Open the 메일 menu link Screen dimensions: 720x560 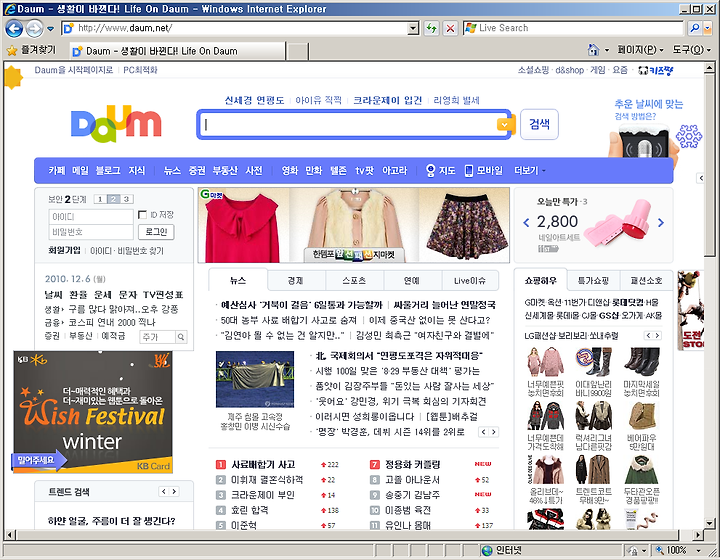point(80,170)
